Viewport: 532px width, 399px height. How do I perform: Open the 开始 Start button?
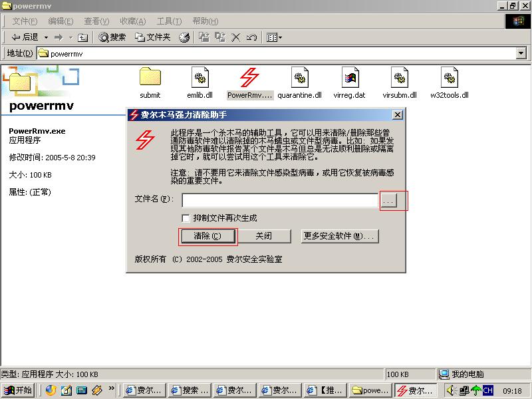(18, 390)
